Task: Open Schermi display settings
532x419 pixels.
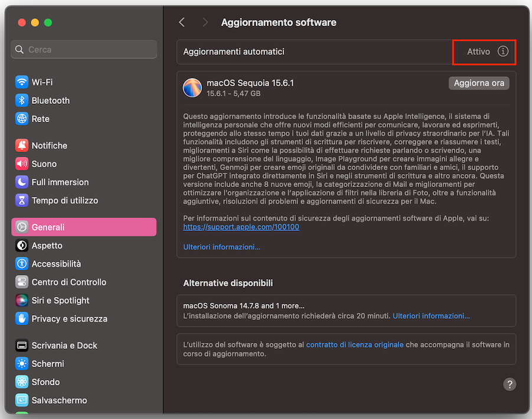Action: coord(39,364)
